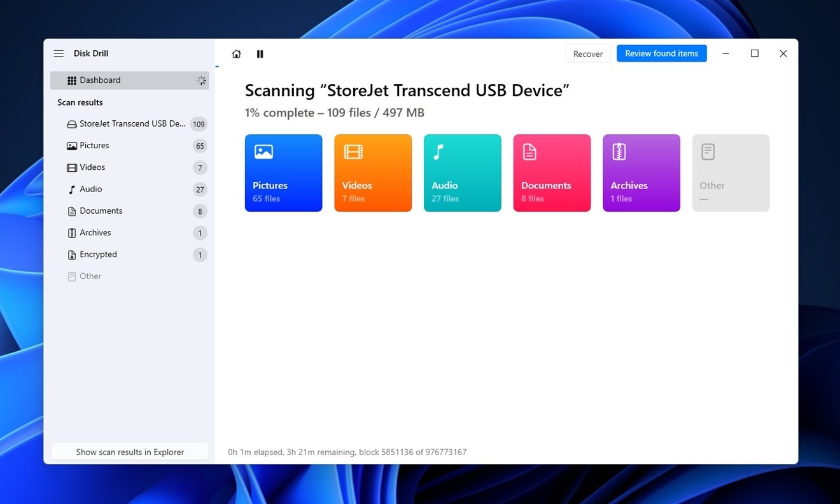Click the music note icon beside Audio
This screenshot has width=840, height=504.
tap(72, 189)
